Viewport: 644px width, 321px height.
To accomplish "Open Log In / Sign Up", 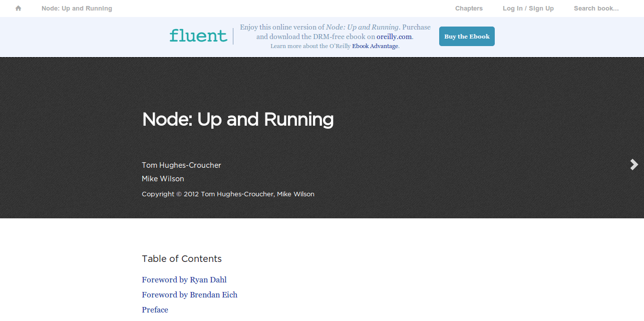I will (x=528, y=9).
